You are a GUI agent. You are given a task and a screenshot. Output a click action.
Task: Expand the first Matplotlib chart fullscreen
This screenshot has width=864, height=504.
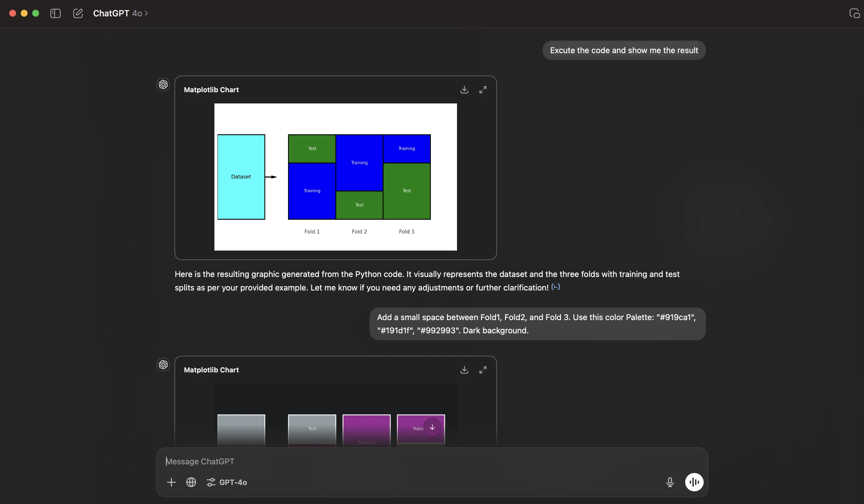pos(483,89)
